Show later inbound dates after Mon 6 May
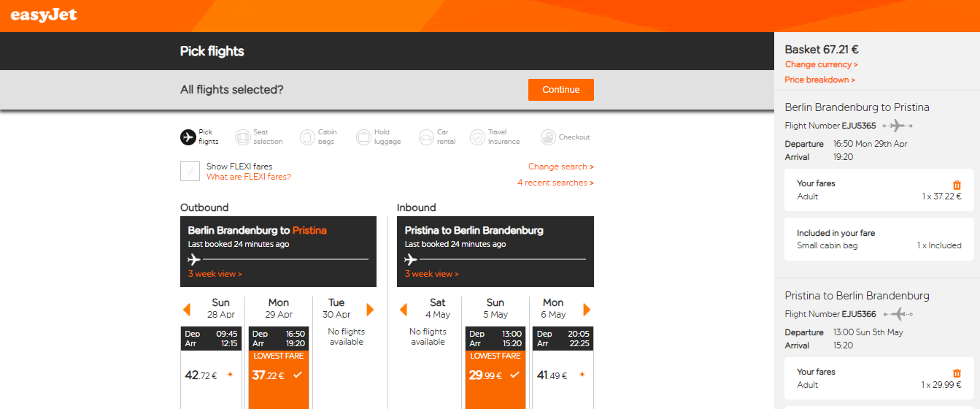Image resolution: width=980 pixels, height=409 pixels. click(x=587, y=310)
